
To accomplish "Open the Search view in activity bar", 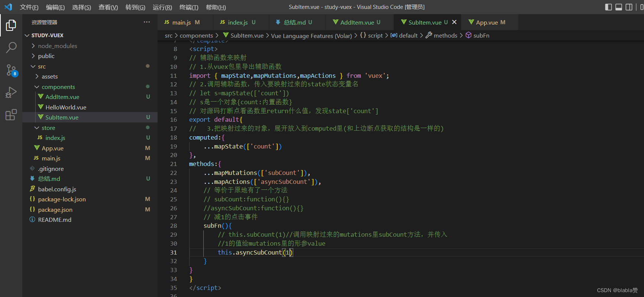I will [11, 48].
